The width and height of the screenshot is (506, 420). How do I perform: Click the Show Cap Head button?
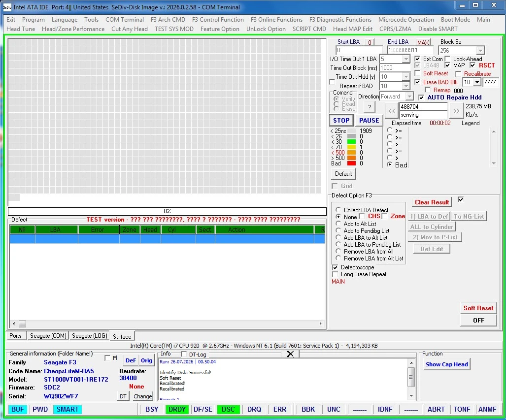tap(446, 364)
